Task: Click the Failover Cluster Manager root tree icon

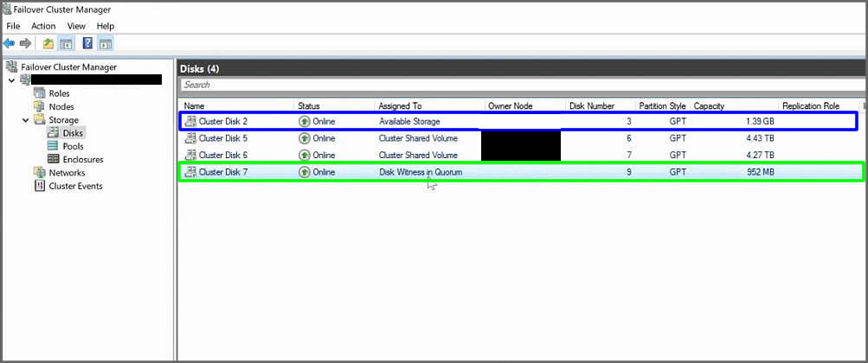Action: click(x=11, y=67)
